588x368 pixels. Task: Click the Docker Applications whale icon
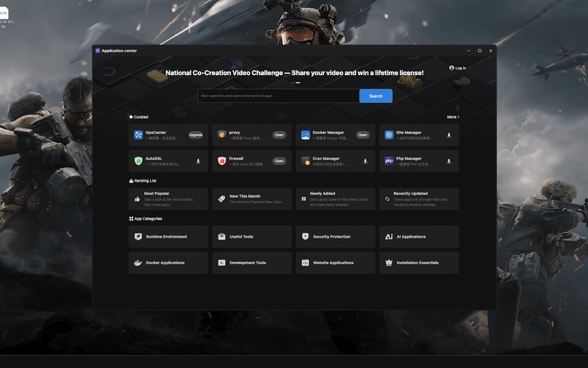[x=138, y=263]
